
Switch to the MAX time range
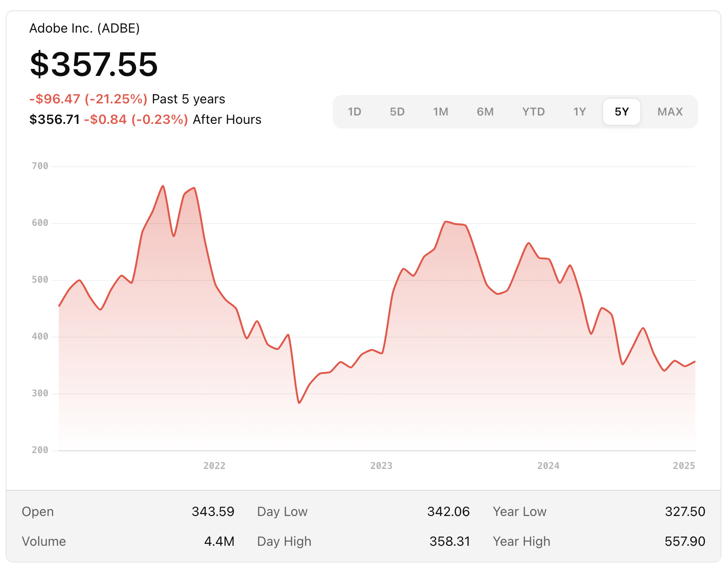pyautogui.click(x=670, y=112)
